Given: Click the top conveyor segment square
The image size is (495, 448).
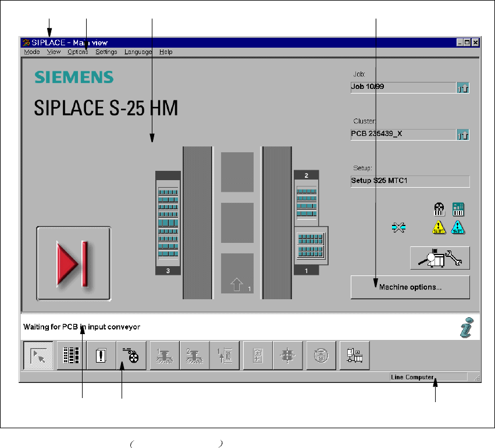Looking at the screenshot, I should (x=237, y=172).
